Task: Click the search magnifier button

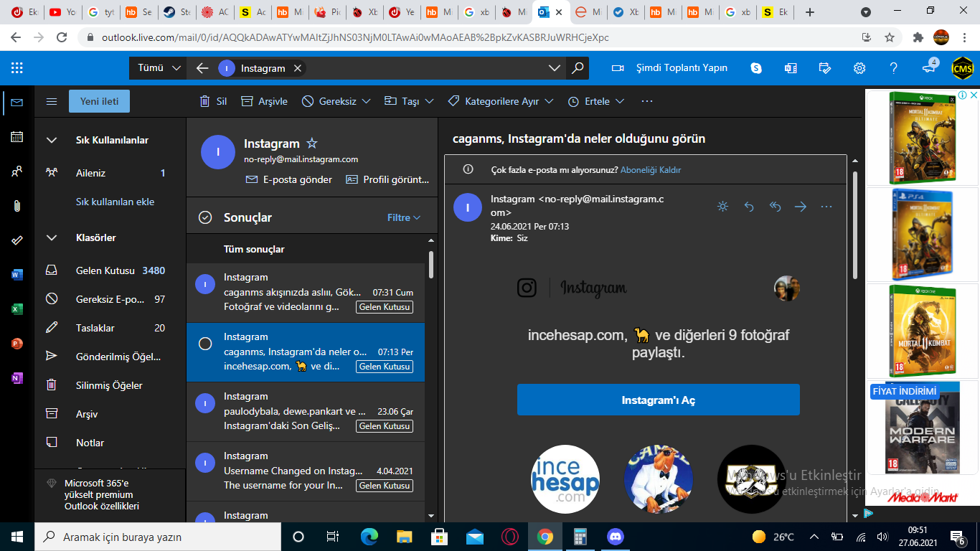Action: coord(577,68)
